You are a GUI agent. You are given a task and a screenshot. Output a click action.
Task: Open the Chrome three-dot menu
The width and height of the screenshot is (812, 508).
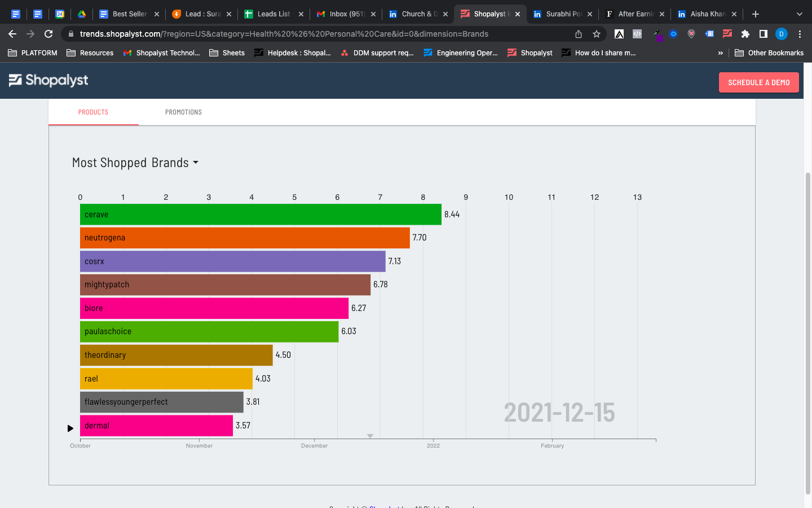tap(800, 34)
